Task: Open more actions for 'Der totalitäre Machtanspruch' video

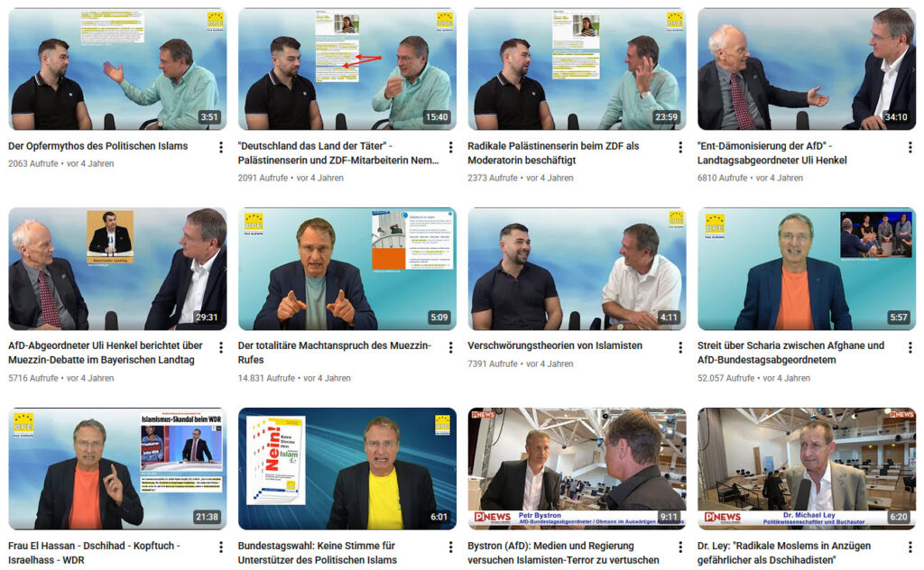Action: pyautogui.click(x=451, y=347)
